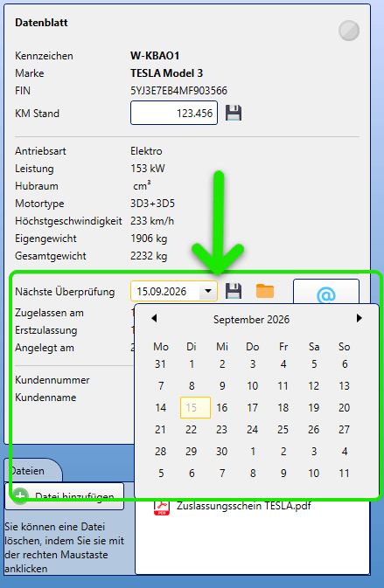Select September 22 in the calendar
Image resolution: width=384 pixels, height=588 pixels.
click(191, 429)
